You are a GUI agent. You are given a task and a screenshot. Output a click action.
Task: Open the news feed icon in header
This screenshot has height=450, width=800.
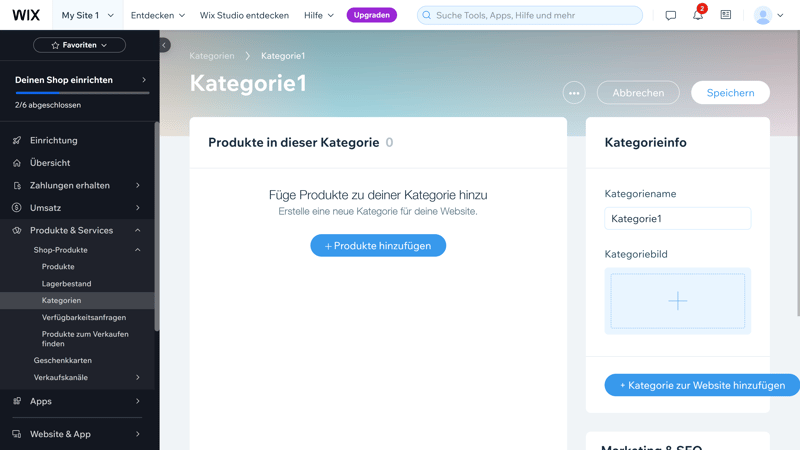[x=726, y=15]
